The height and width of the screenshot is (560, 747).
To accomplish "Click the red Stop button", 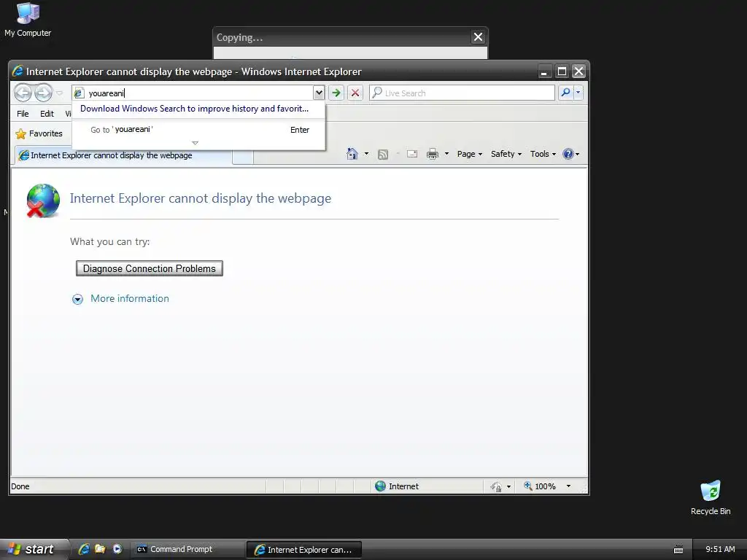I will pyautogui.click(x=355, y=93).
